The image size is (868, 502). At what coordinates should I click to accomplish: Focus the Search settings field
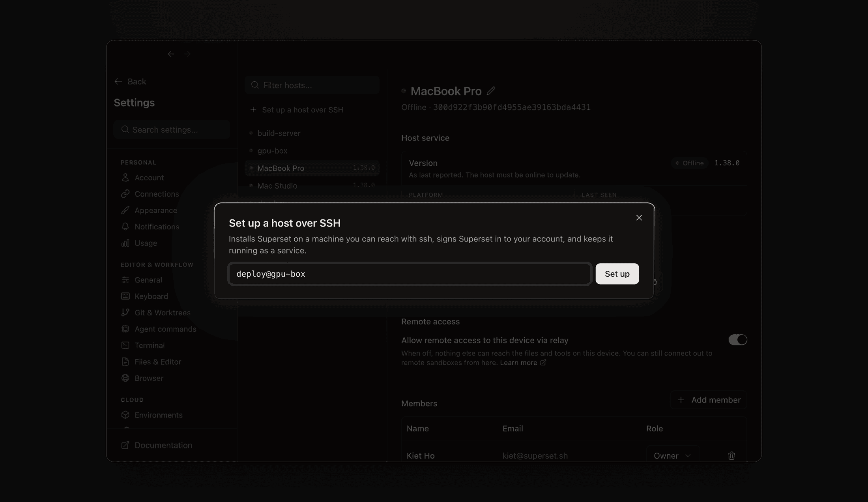[x=172, y=130]
